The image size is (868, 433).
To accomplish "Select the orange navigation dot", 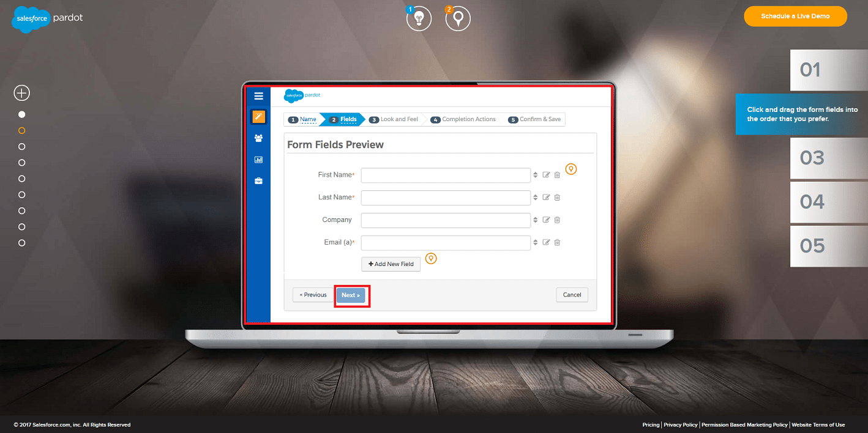I will (x=22, y=130).
